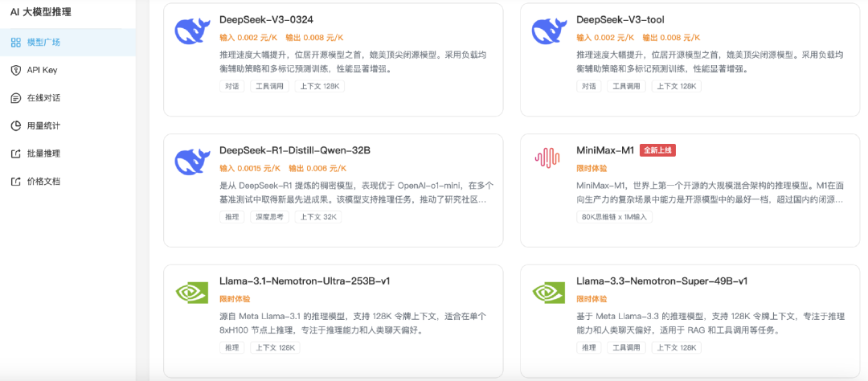Screen dimensions: 868x381
Task: Open Llama-3.3-Nemotron-Super-49B-v1 title
Action: point(662,281)
